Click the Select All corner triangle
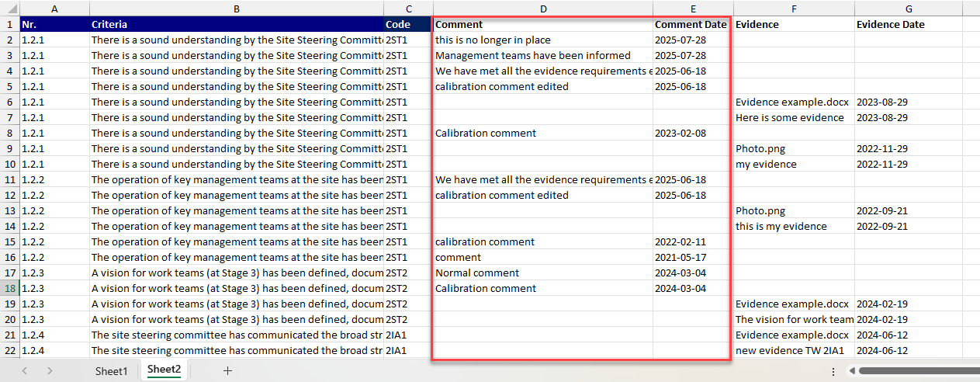 pos(9,9)
